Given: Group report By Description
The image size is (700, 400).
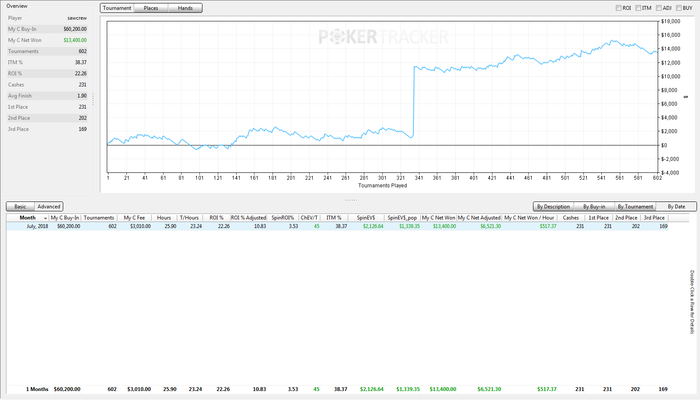Looking at the screenshot, I should [553, 206].
